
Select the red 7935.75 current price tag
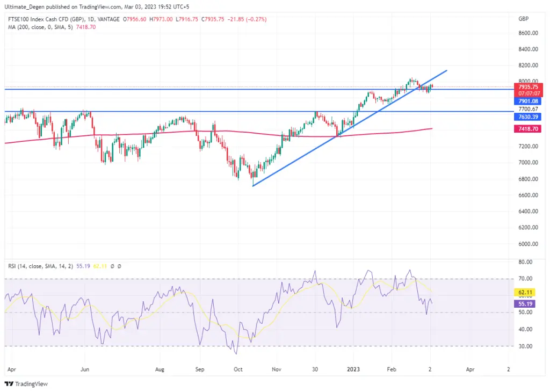pyautogui.click(x=529, y=87)
